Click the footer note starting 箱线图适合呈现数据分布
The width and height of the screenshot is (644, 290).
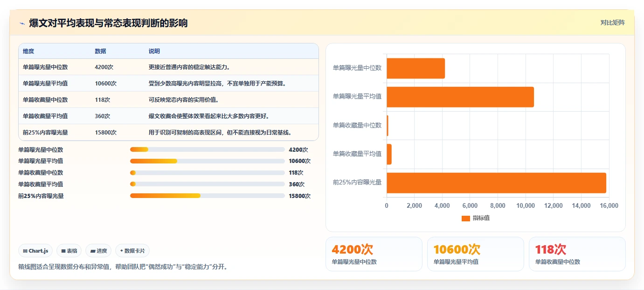point(123,267)
